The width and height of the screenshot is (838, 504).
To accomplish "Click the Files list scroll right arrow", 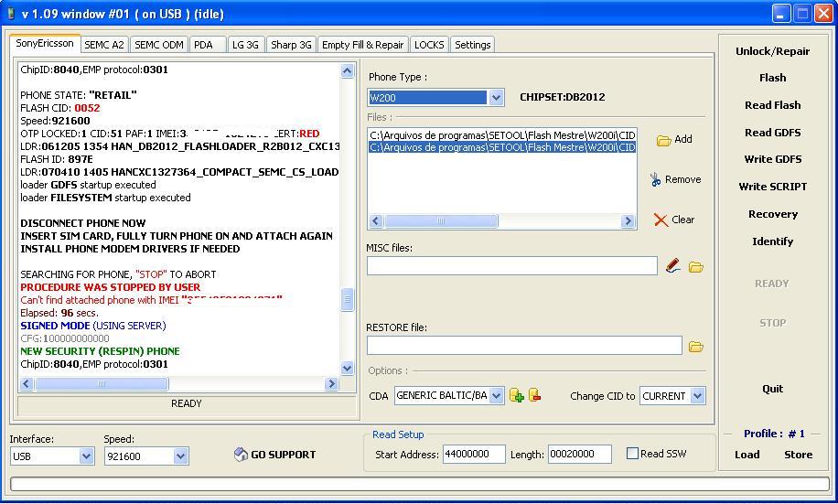I will (x=628, y=221).
